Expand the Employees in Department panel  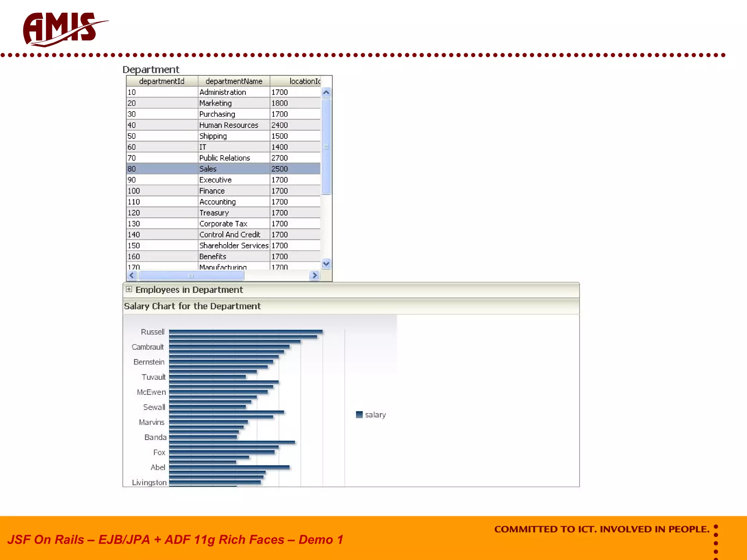129,289
